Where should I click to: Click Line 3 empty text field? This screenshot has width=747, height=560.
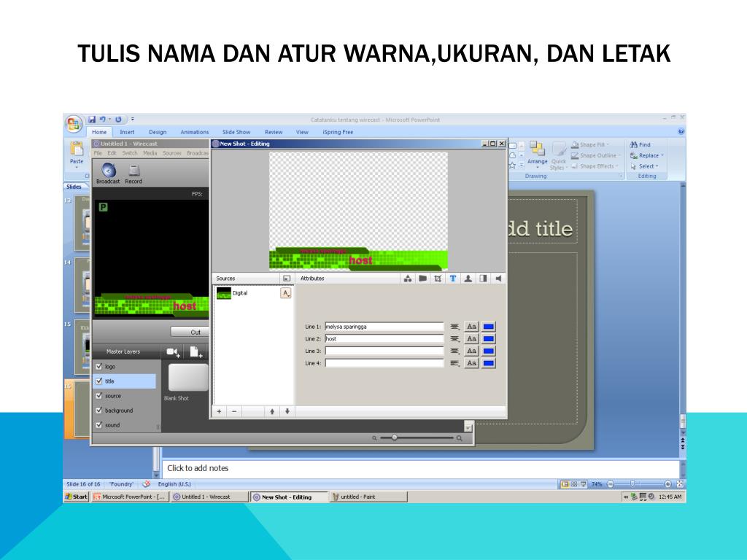(x=384, y=351)
